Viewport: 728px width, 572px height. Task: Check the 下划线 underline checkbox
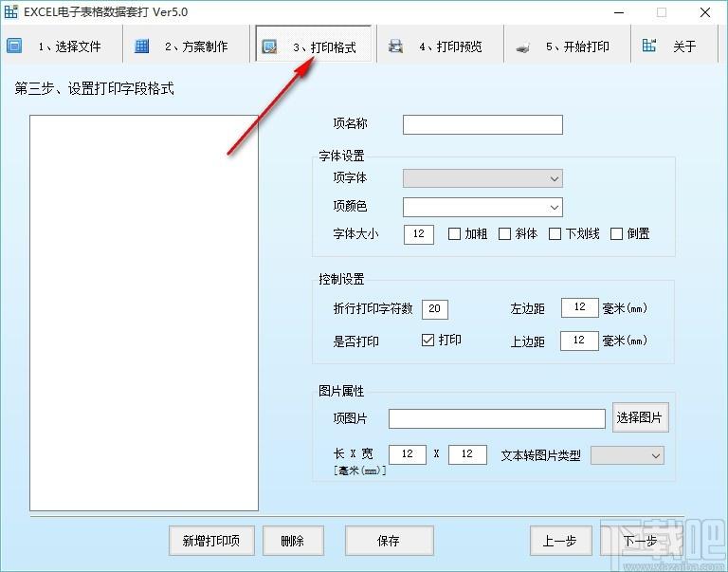coord(555,233)
